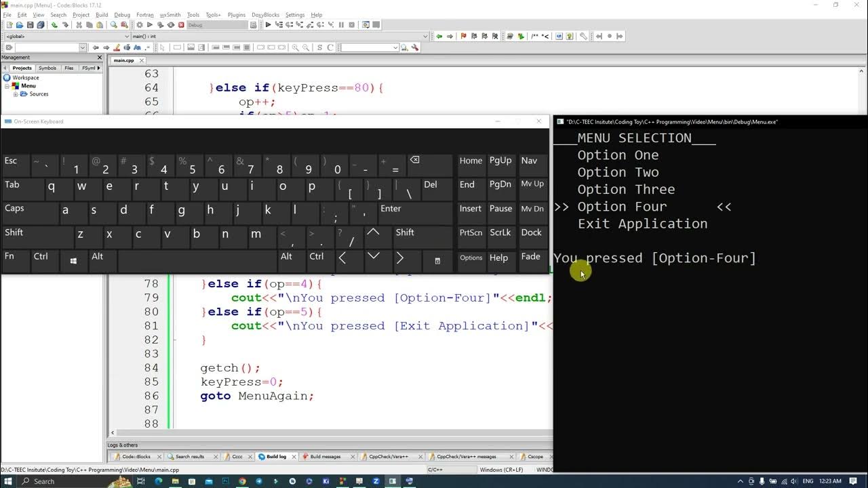Click the Build and run icon
Screen dimensions: 868x488
[x=161, y=24]
